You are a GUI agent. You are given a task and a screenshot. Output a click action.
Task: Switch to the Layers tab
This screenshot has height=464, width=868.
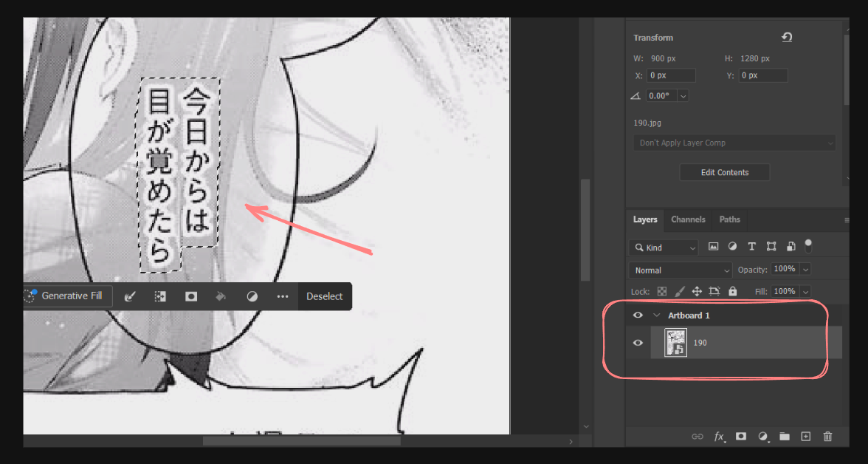(645, 219)
